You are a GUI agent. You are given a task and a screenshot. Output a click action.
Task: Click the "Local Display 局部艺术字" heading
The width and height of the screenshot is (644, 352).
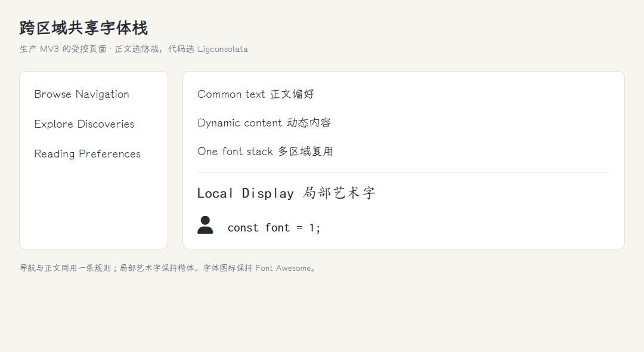[x=286, y=193]
